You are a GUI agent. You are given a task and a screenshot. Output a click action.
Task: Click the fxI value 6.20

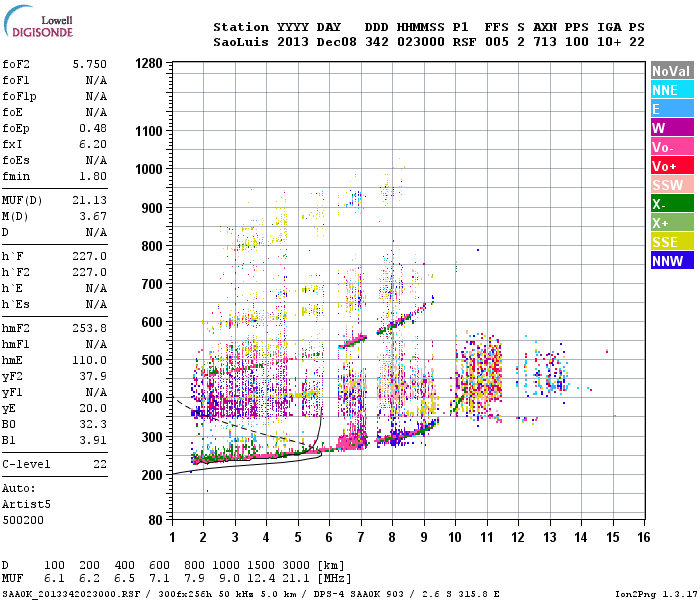point(93,144)
